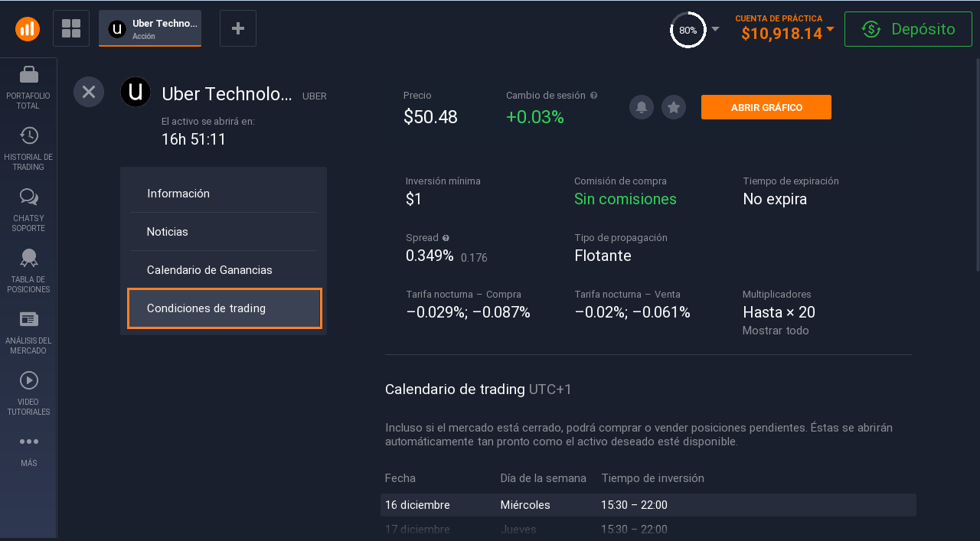Viewport: 980px width, 541px height.
Task: Add a new asset tab with plus
Action: click(x=238, y=28)
